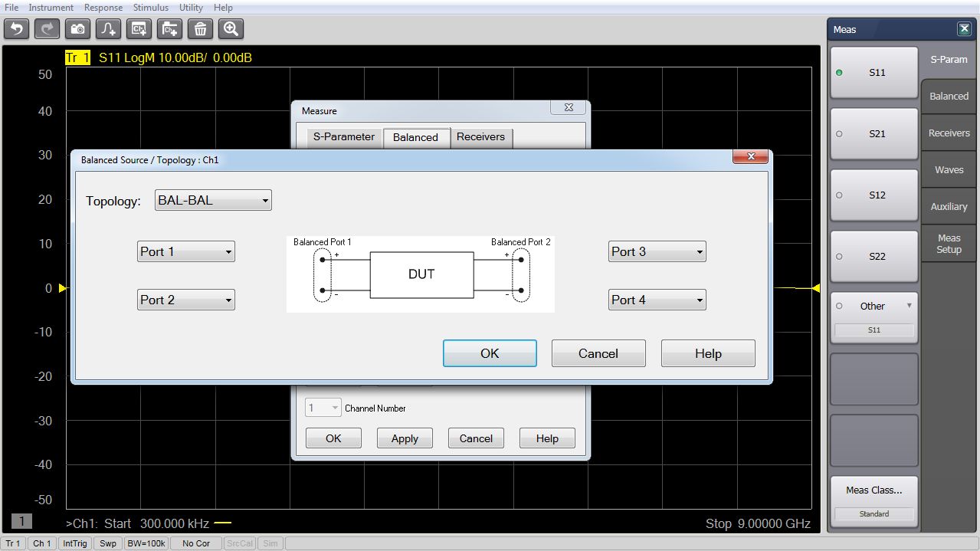
Task: Click the add channel window icon
Action: [139, 29]
